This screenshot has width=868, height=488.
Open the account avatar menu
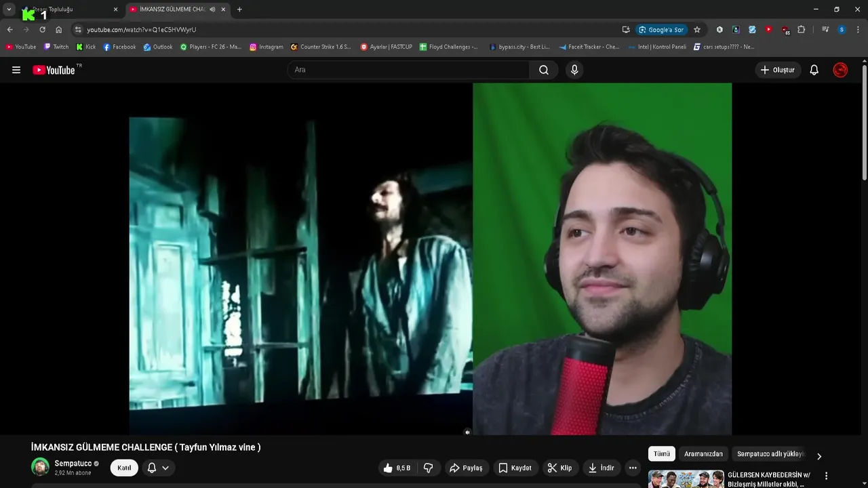point(840,70)
